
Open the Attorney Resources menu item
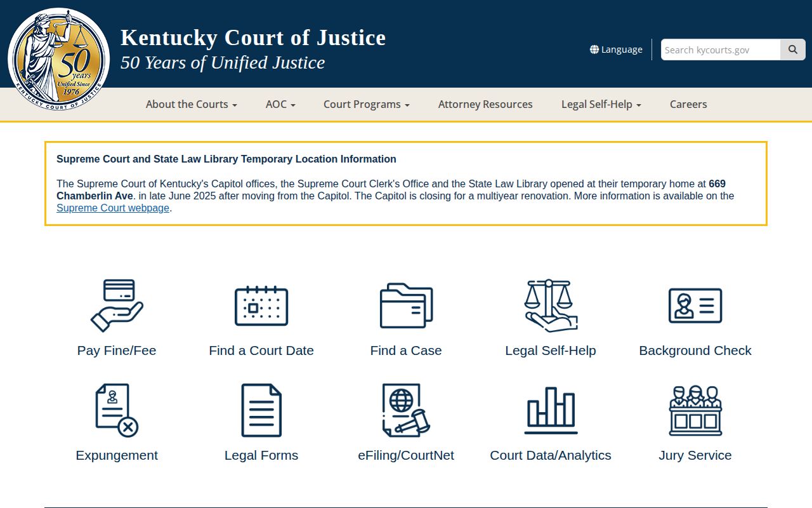[x=485, y=104]
